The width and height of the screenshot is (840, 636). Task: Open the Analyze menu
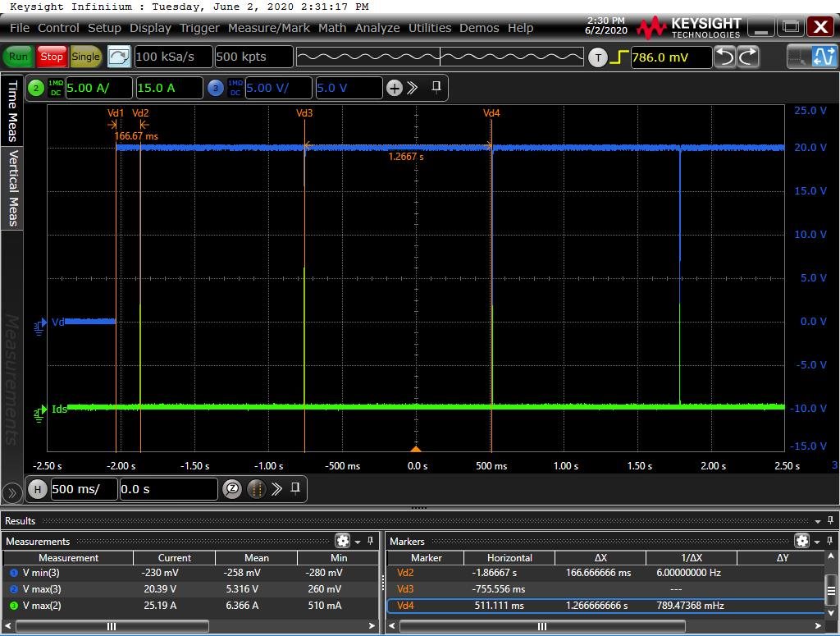[x=377, y=28]
